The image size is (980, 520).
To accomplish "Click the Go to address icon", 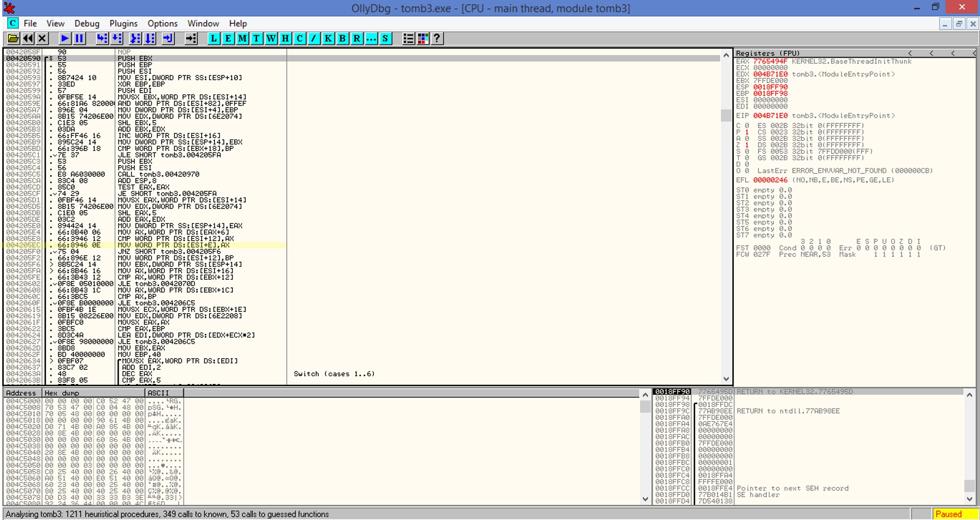I will [x=191, y=38].
